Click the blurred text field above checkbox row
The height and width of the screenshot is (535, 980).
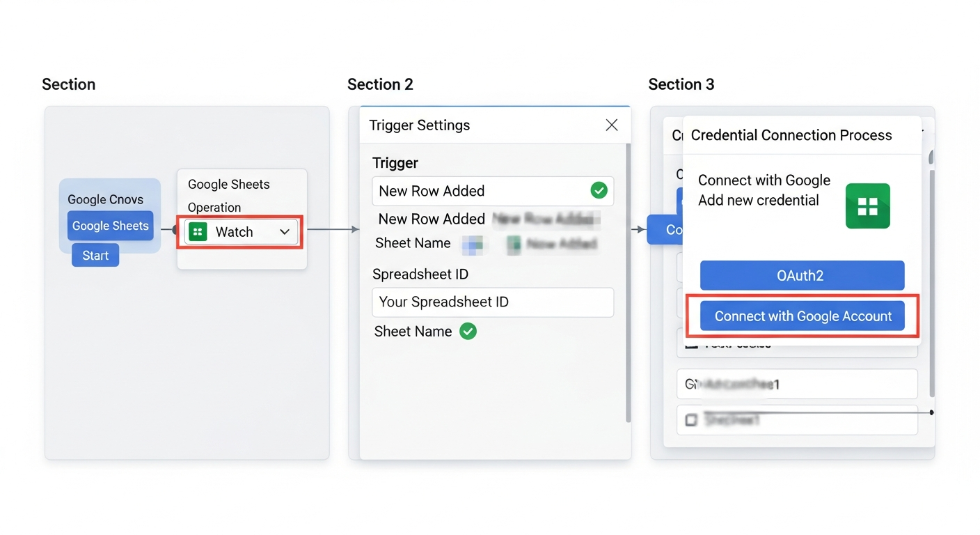(797, 384)
